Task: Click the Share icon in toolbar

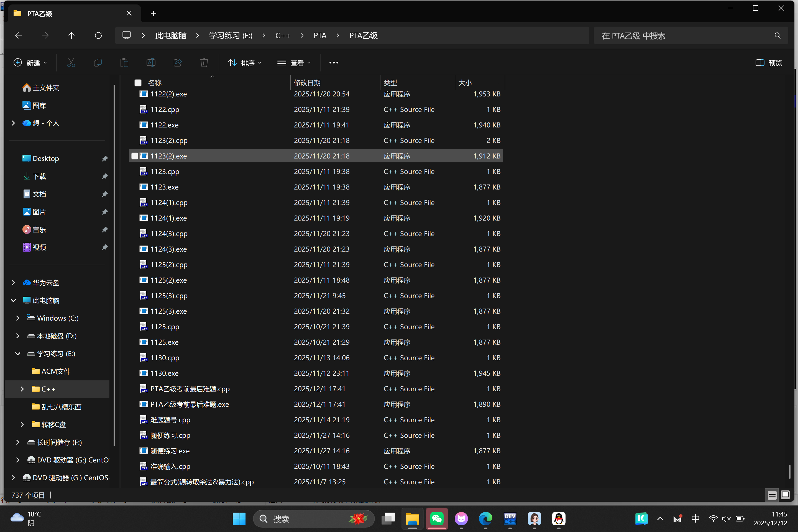Action: (x=177, y=63)
